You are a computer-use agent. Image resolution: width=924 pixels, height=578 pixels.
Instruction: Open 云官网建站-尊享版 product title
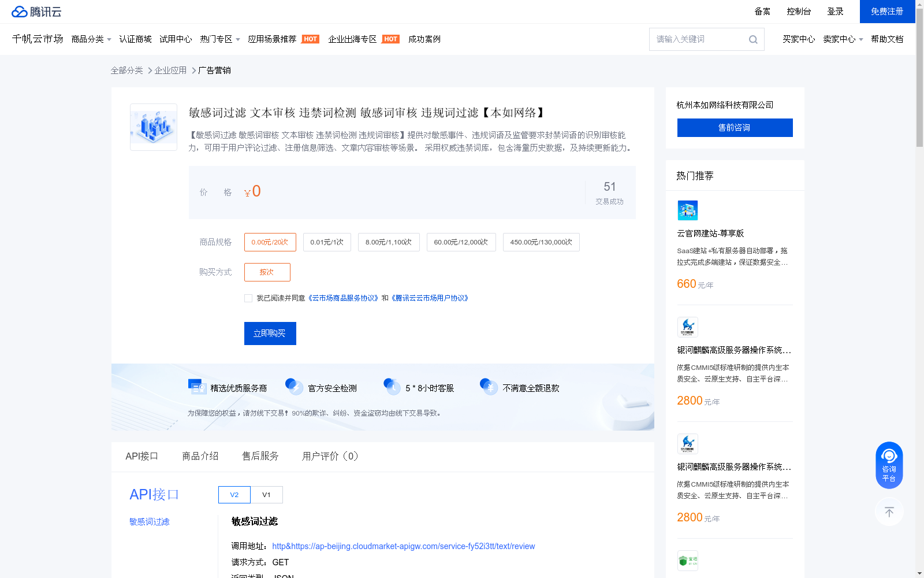point(710,234)
